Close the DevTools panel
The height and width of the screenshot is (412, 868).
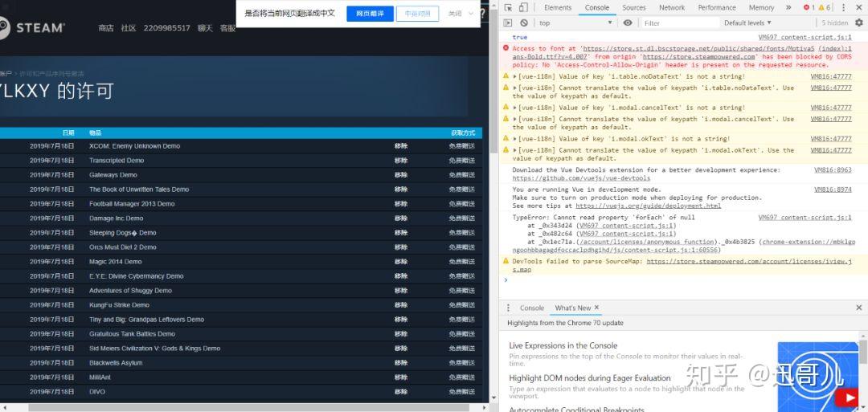click(x=858, y=8)
